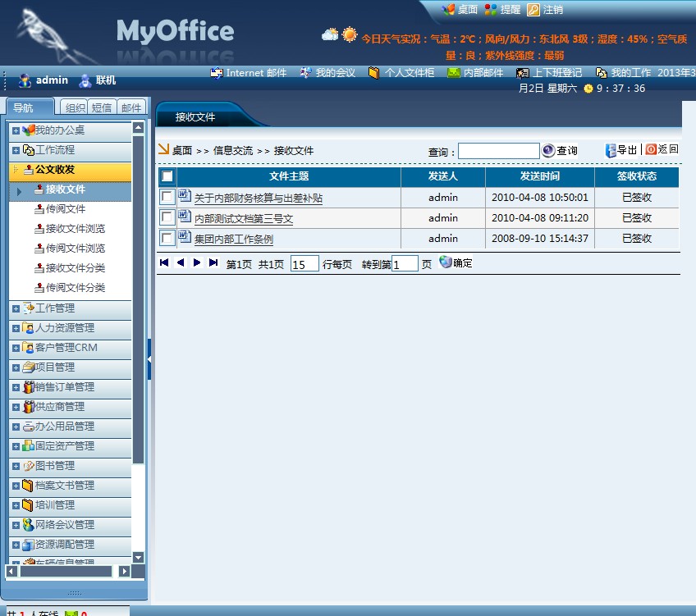This screenshot has width=696, height=616.
Task: Select checkbox beside 集团内部工作条例
Action: click(x=167, y=238)
